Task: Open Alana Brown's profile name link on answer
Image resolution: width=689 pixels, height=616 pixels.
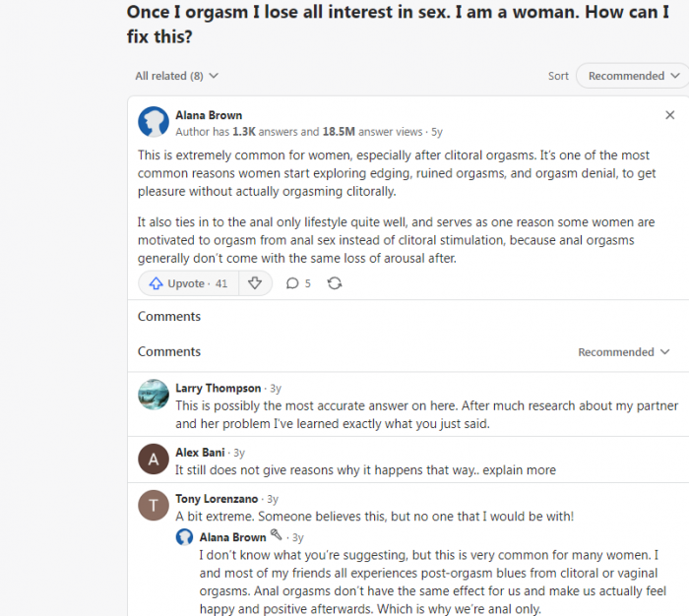Action: coord(209,115)
